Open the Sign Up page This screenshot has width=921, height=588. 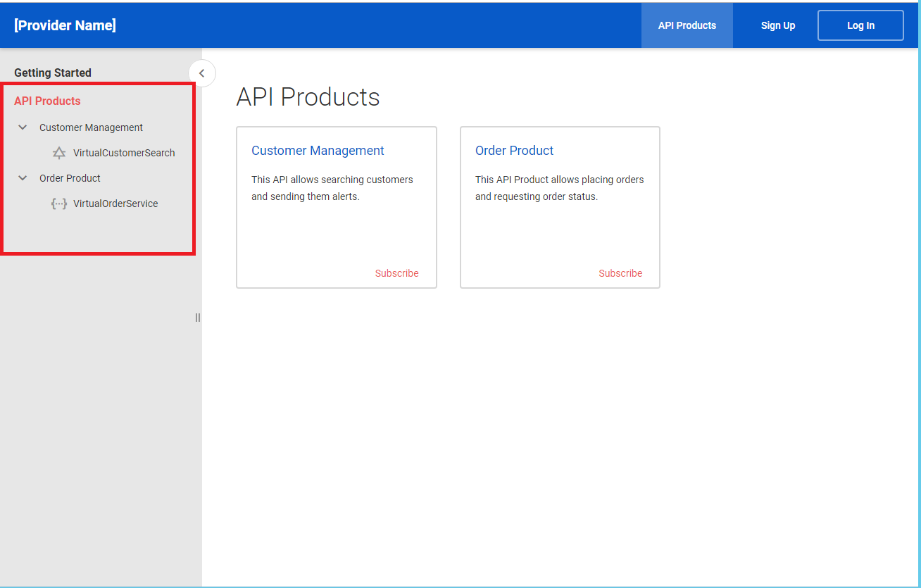click(778, 25)
